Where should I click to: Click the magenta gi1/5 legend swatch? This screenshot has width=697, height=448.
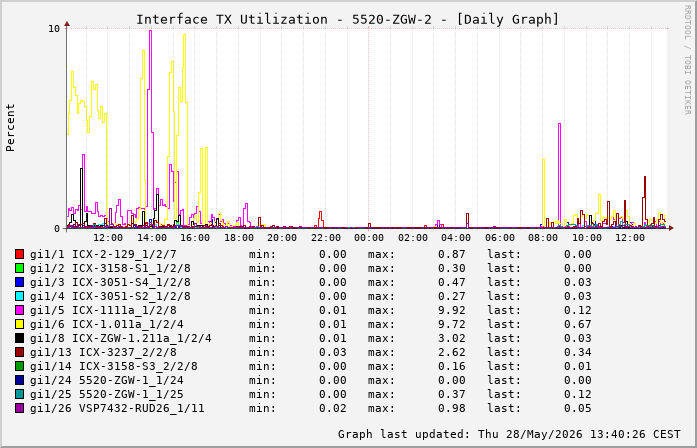tap(19, 310)
